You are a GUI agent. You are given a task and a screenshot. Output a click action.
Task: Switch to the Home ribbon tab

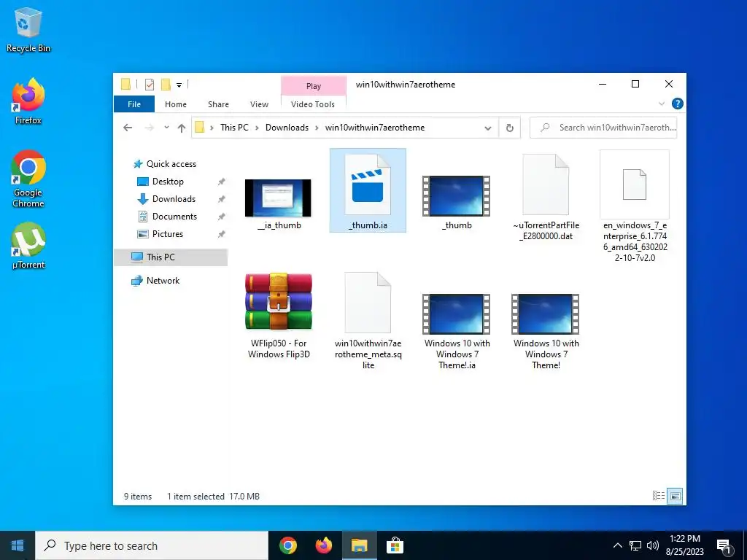pyautogui.click(x=176, y=104)
